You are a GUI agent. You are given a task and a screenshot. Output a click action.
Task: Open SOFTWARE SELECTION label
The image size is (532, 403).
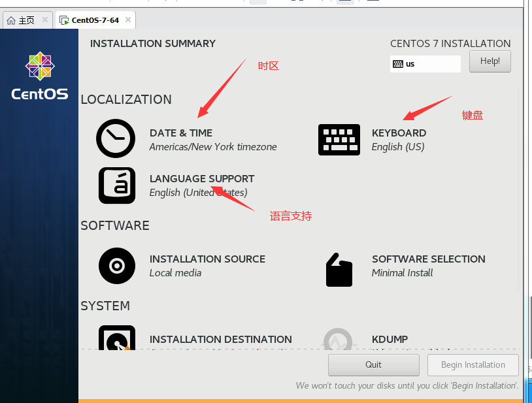429,259
